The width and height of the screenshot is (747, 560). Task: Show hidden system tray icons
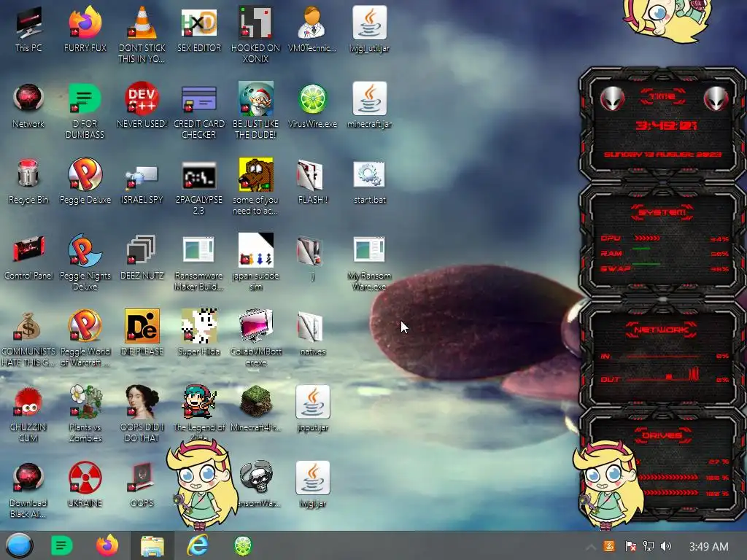589,547
